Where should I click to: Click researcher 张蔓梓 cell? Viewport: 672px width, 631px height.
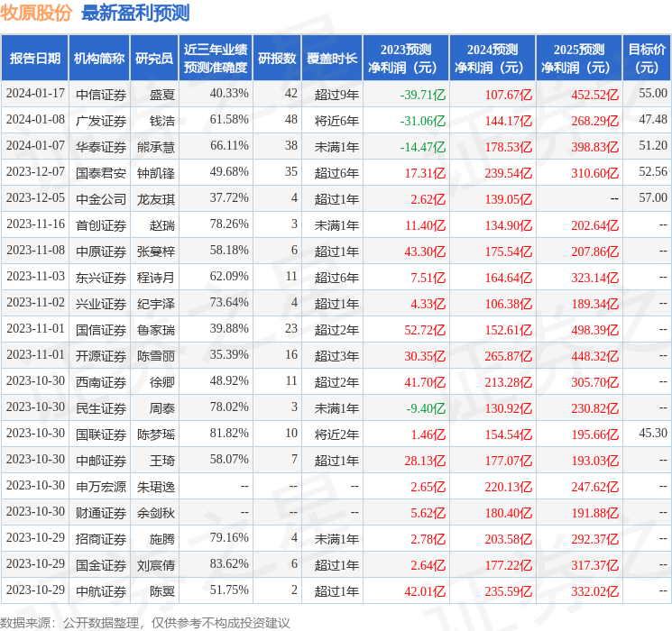(x=155, y=251)
